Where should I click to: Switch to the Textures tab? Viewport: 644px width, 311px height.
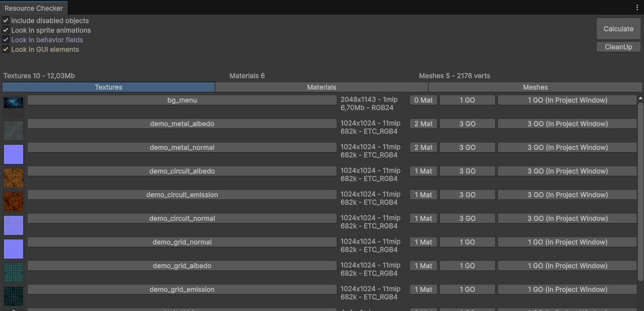(108, 87)
